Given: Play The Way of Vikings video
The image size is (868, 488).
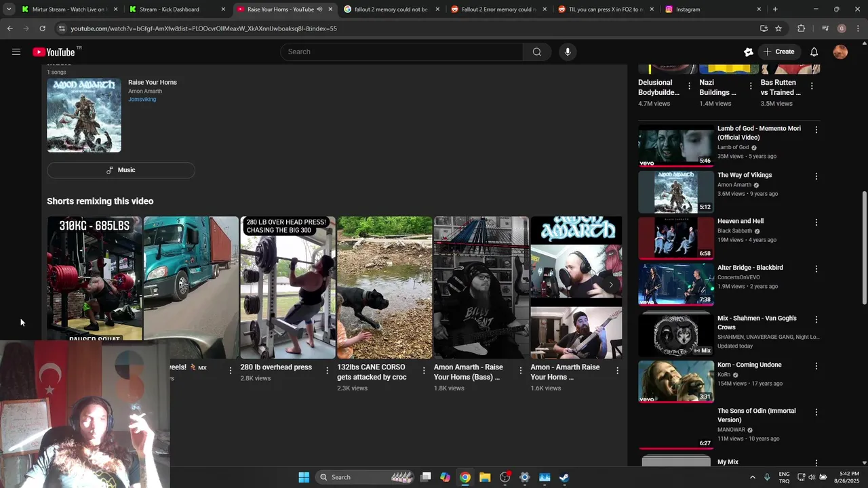Looking at the screenshot, I should 676,192.
